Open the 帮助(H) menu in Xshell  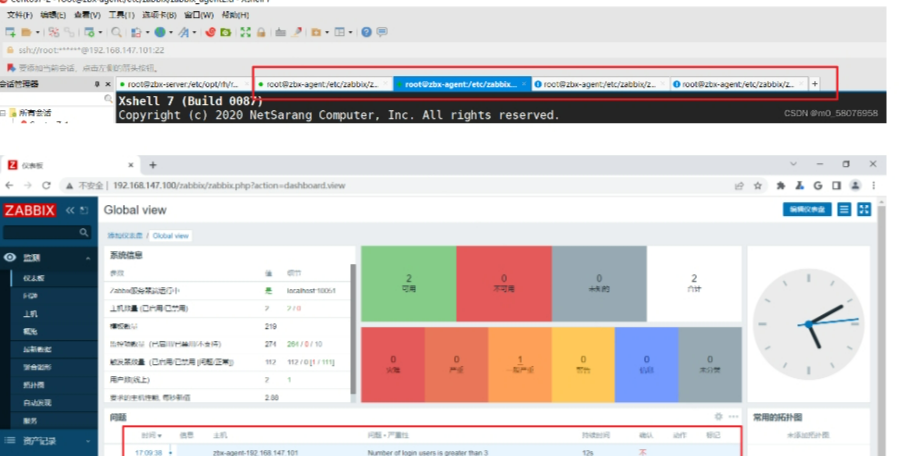[x=235, y=15]
